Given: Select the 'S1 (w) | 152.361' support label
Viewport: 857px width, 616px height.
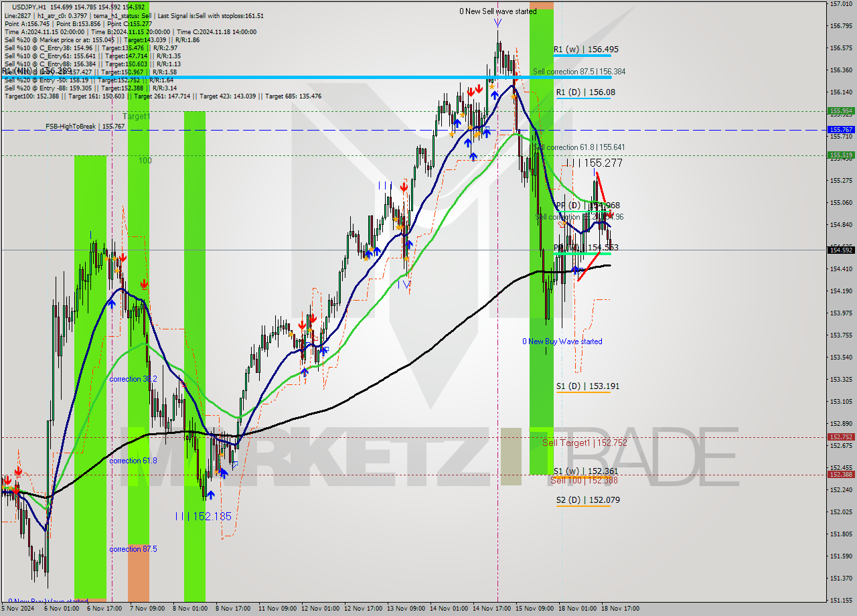Looking at the screenshot, I should (586, 471).
